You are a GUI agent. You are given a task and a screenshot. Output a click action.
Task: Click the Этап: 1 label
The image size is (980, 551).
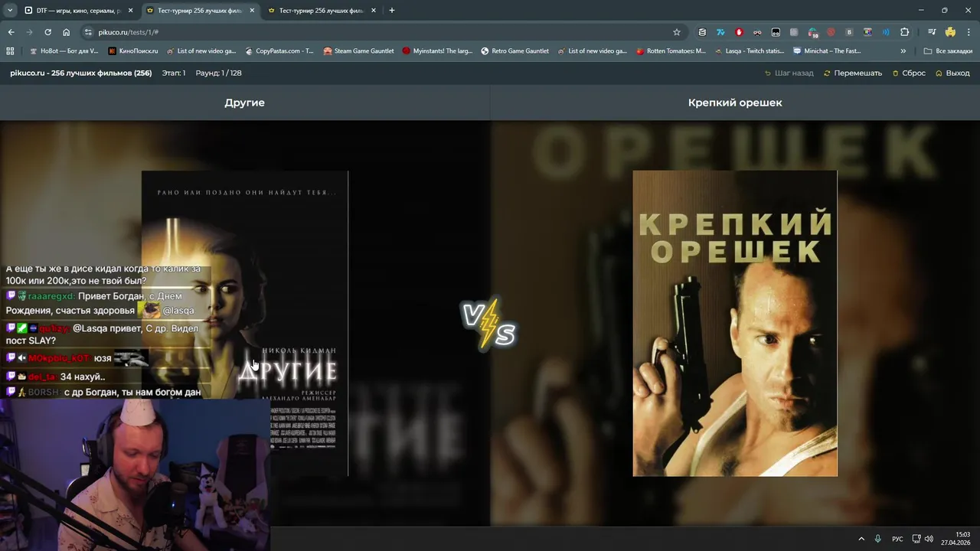174,73
